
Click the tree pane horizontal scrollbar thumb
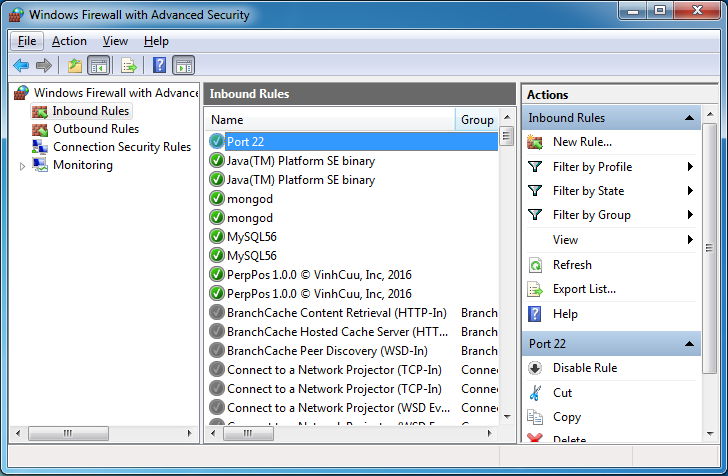point(68,433)
